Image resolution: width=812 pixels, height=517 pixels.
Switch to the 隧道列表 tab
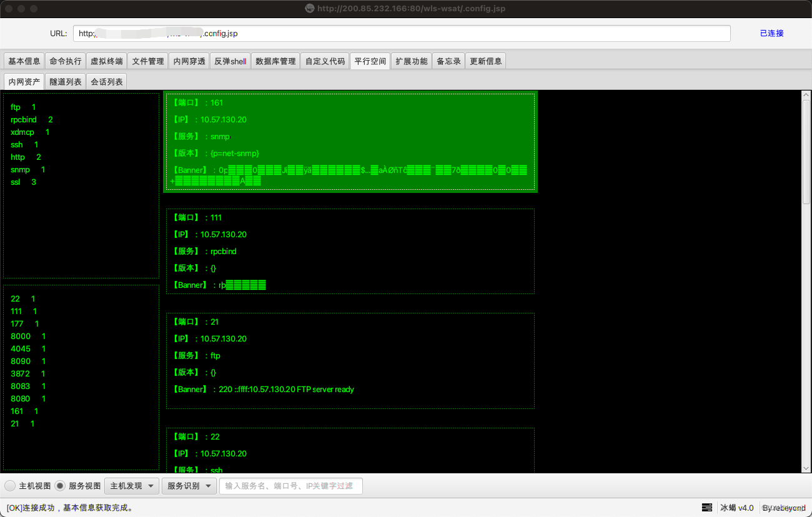pos(65,81)
